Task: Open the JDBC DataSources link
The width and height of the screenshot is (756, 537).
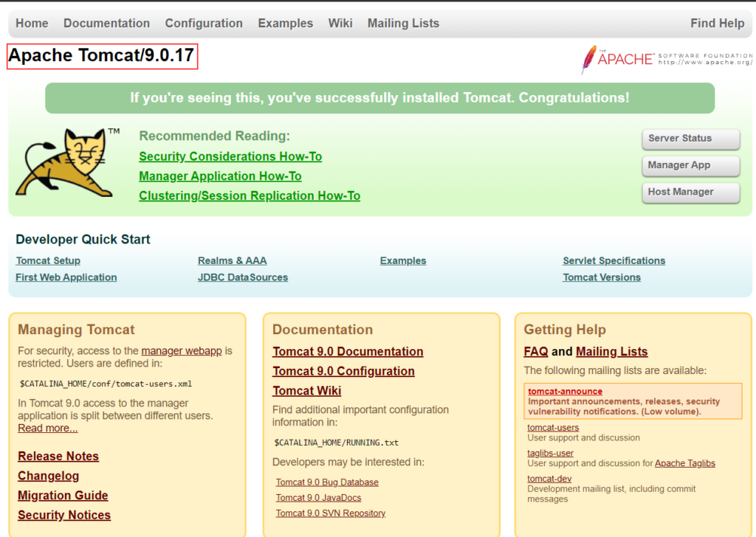Action: pos(243,277)
